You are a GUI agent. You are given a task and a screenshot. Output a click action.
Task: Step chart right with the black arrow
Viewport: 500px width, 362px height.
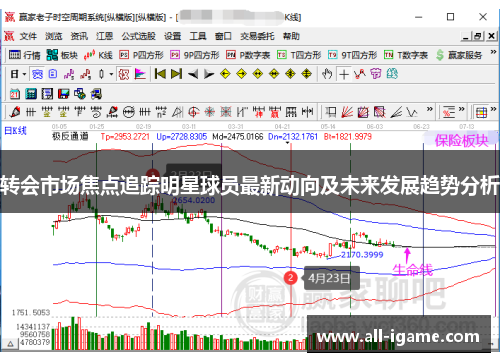pos(209,74)
